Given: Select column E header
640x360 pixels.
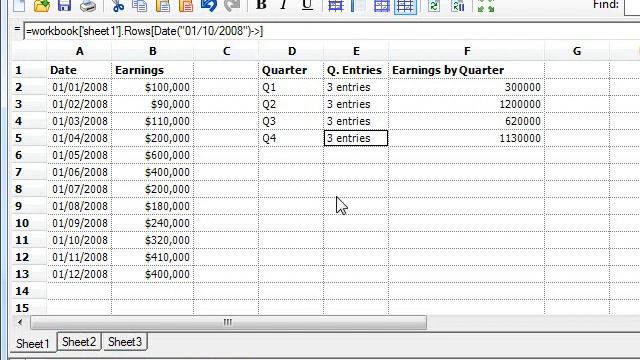Looking at the screenshot, I should click(x=356, y=51).
